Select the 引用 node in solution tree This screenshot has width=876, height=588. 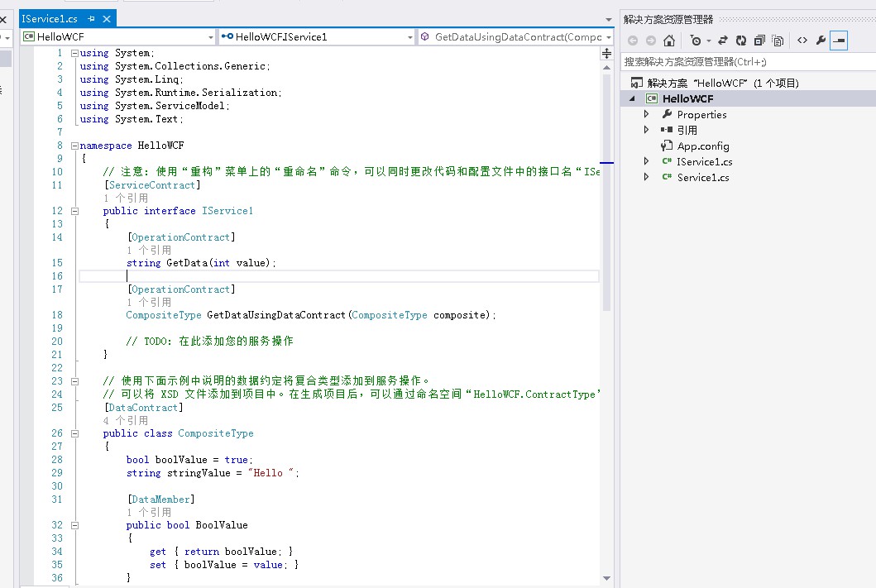point(687,130)
